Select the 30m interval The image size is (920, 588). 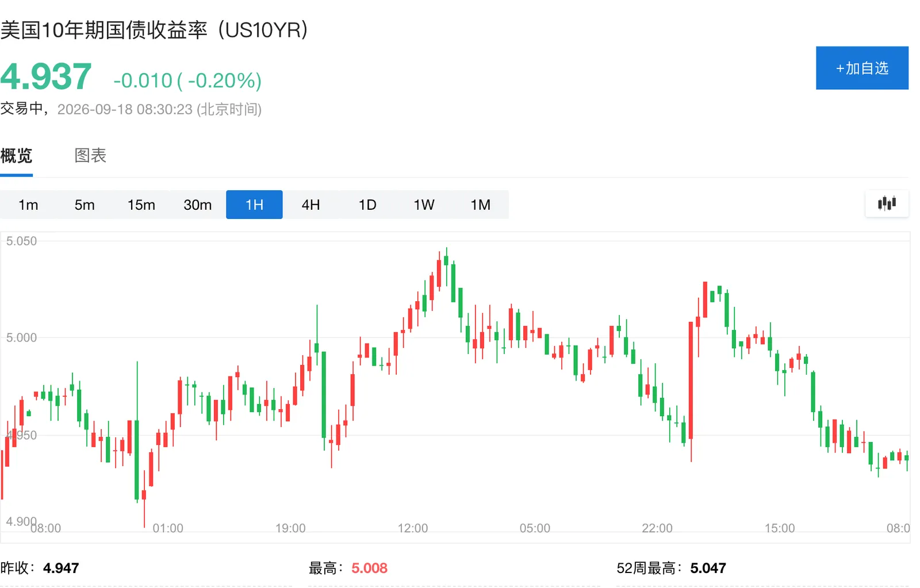coord(197,205)
